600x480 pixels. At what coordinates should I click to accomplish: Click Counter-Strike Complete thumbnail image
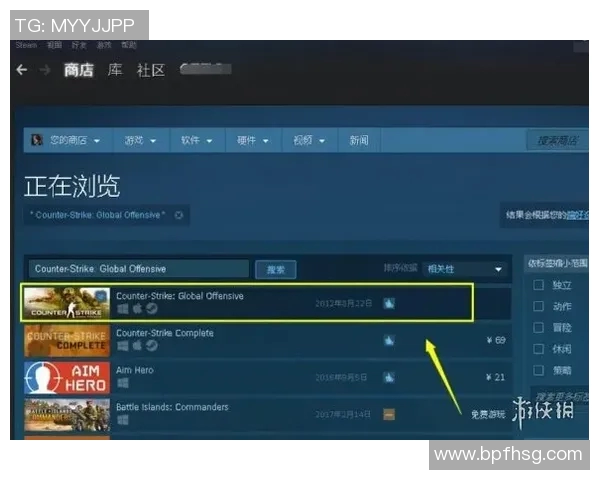(x=67, y=341)
